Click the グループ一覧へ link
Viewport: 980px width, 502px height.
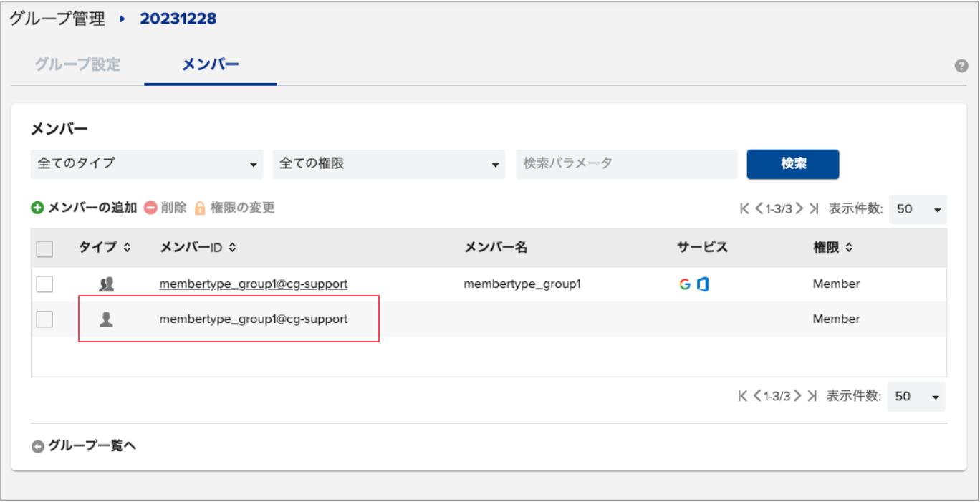click(x=92, y=446)
